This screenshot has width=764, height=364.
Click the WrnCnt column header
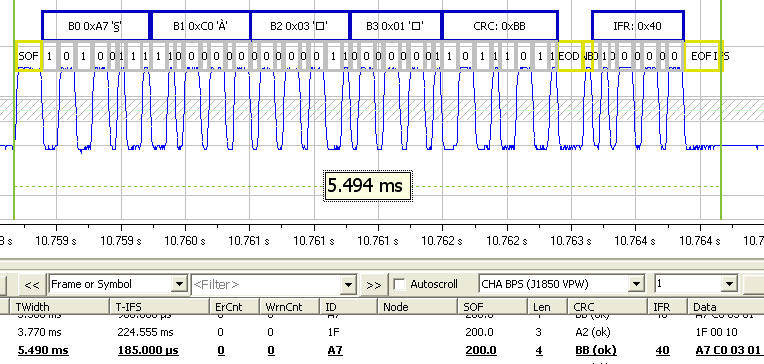point(289,307)
